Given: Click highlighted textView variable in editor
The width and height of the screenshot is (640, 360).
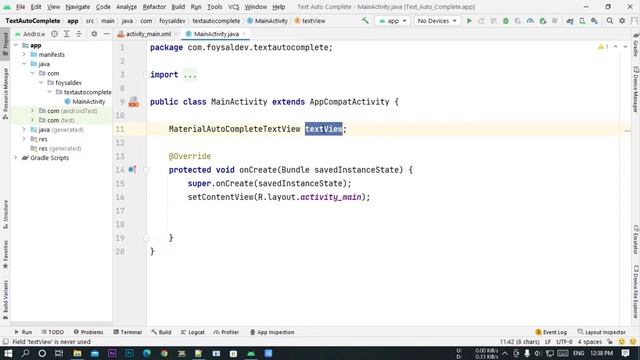Looking at the screenshot, I should point(324,129).
